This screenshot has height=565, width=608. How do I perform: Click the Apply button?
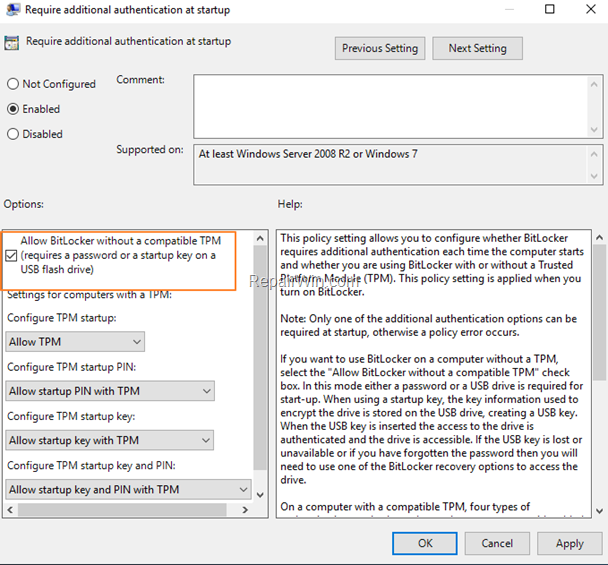(570, 543)
